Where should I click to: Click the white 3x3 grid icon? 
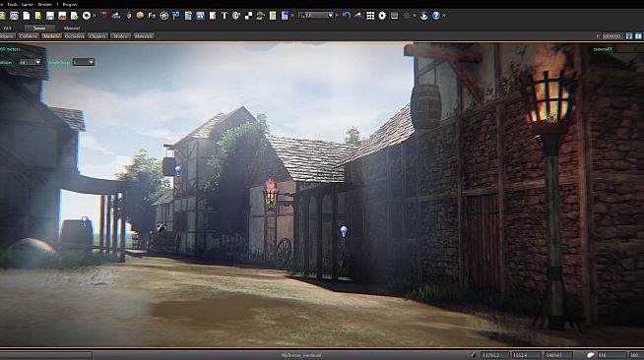tap(370, 16)
